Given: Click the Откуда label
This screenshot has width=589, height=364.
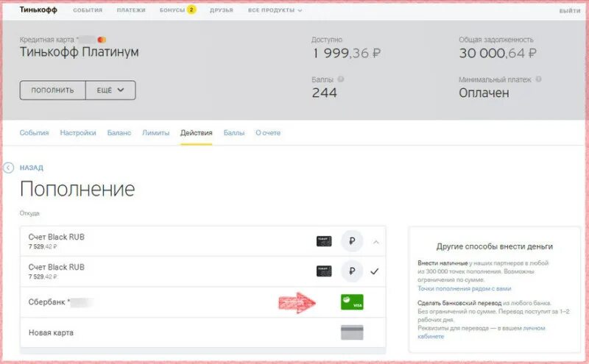Looking at the screenshot, I should tap(29, 213).
